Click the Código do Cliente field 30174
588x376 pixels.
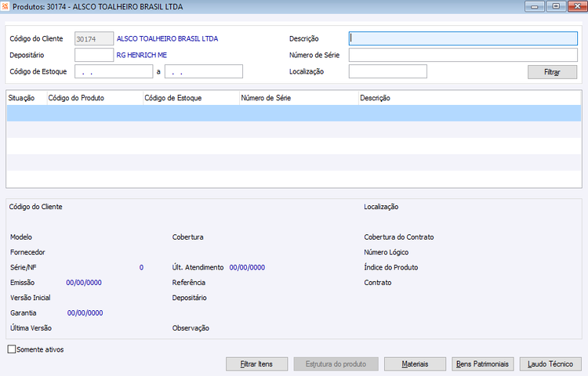coord(94,38)
